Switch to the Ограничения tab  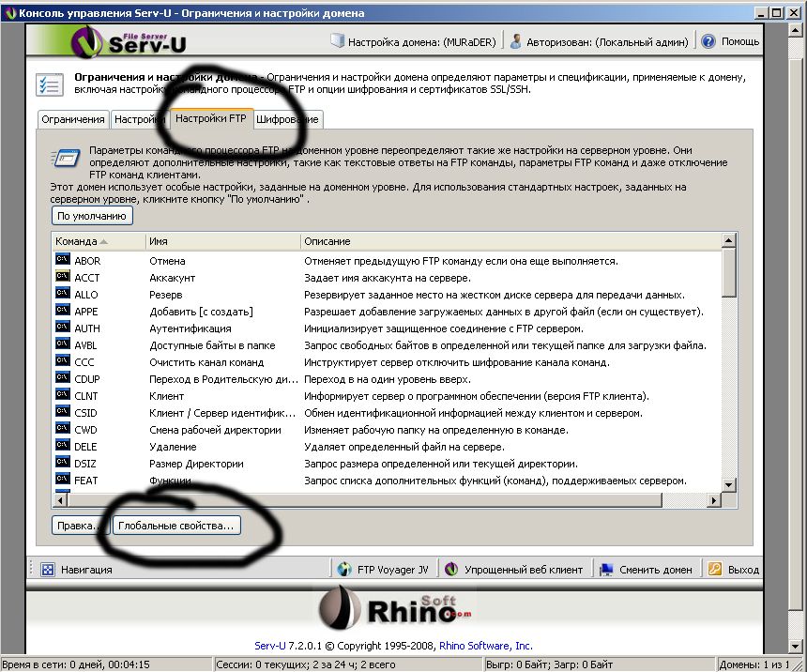pos(72,120)
